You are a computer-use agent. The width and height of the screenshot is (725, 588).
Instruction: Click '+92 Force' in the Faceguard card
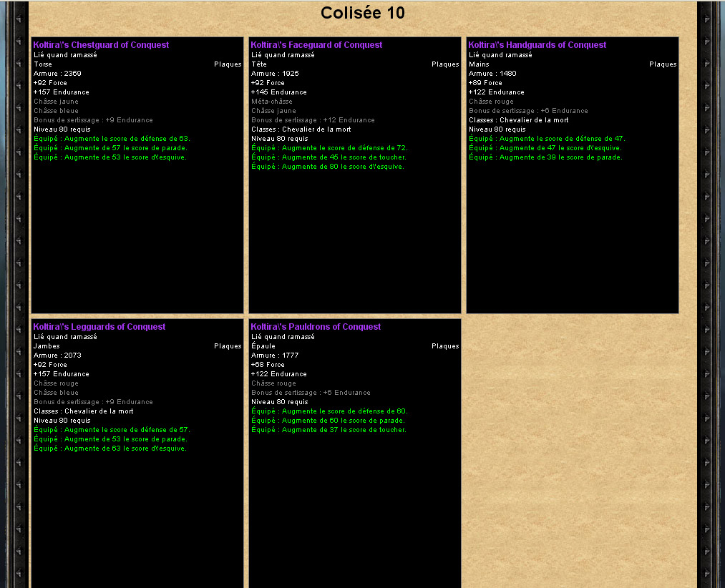[268, 83]
